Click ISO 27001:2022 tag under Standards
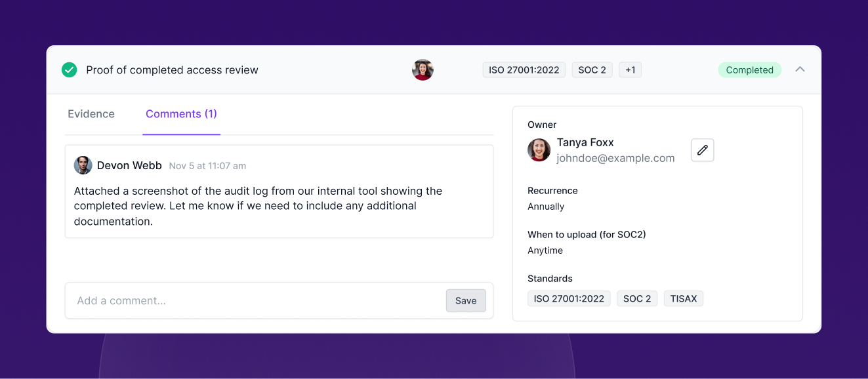 tap(569, 299)
